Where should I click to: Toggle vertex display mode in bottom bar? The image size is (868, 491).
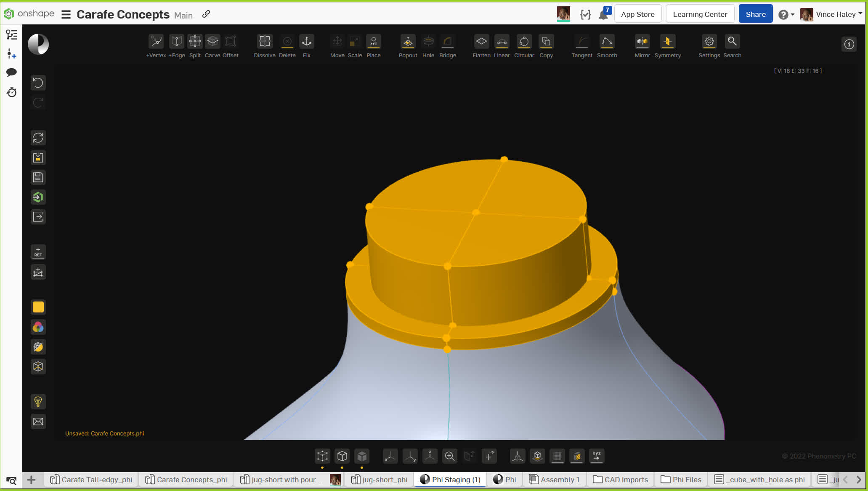click(322, 456)
